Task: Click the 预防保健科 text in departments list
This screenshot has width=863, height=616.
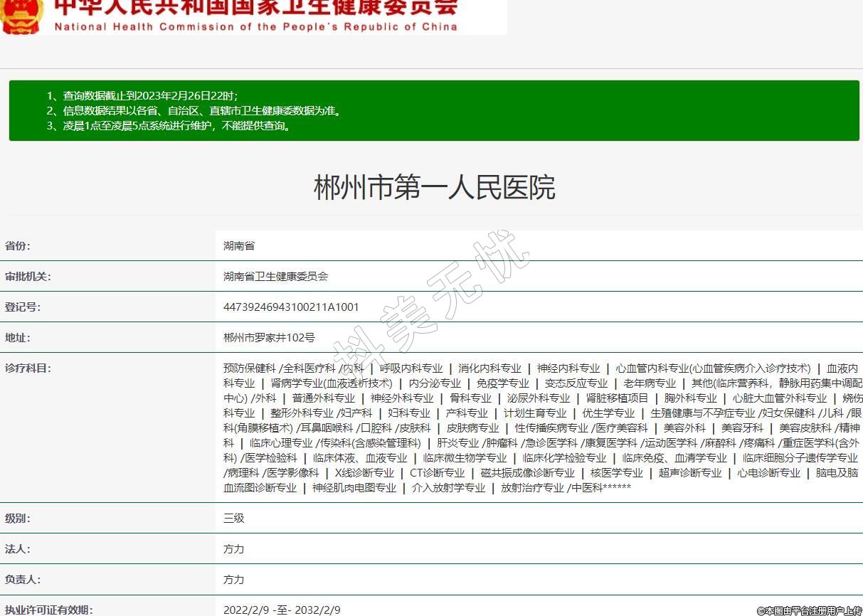Action: pos(249,368)
